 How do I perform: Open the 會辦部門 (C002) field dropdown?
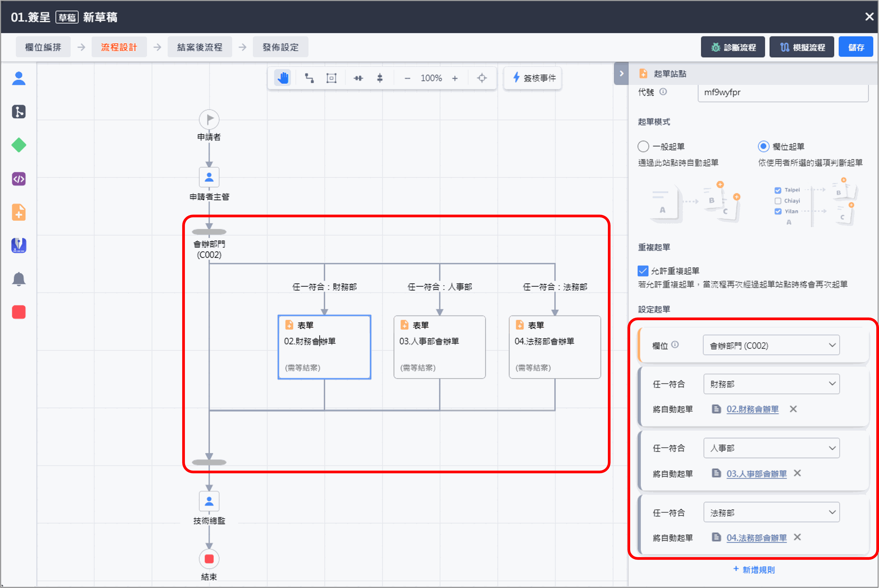tap(771, 345)
